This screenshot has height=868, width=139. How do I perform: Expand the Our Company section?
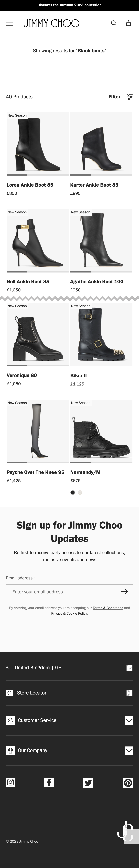129,750
